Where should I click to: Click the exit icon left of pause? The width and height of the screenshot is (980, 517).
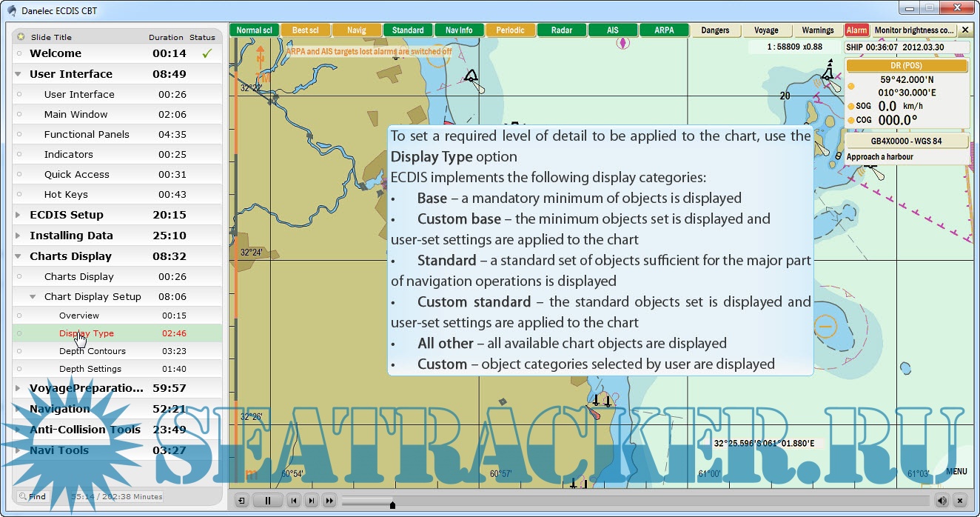point(241,501)
